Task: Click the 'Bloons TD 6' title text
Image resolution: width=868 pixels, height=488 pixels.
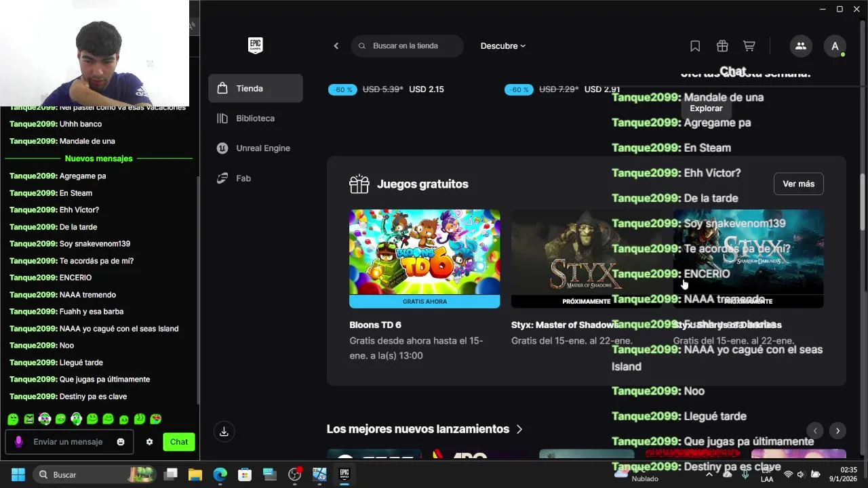Action: tap(375, 325)
